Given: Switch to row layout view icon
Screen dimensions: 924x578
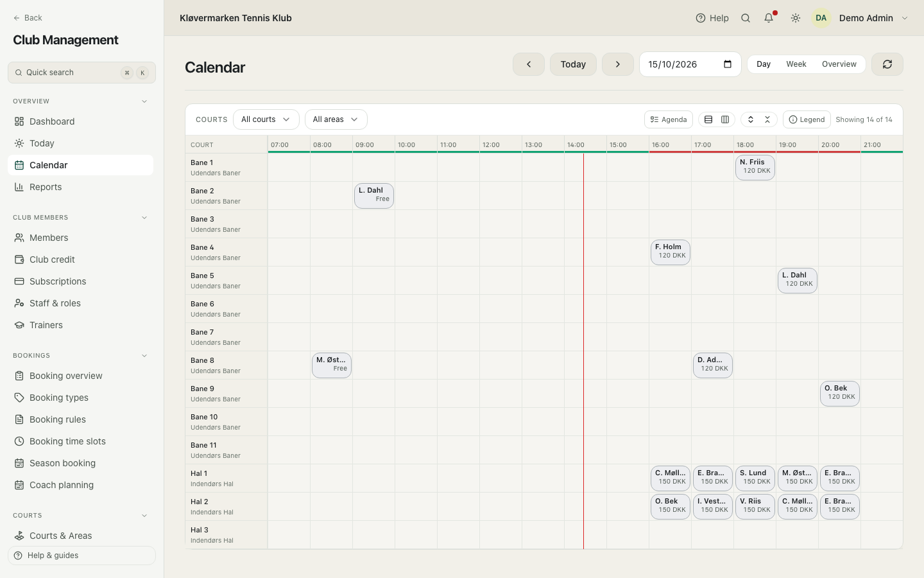Looking at the screenshot, I should (x=708, y=119).
